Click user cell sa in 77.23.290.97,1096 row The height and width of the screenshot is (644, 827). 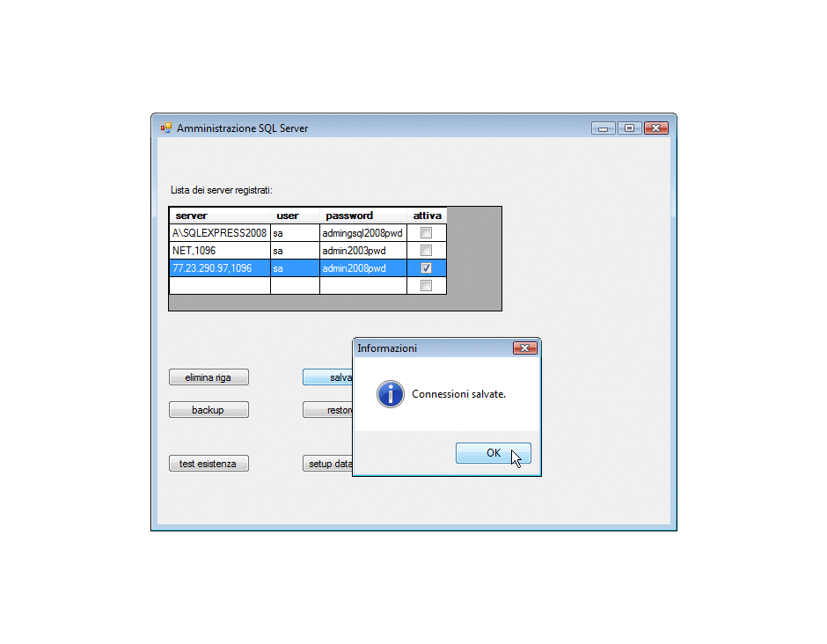point(295,268)
